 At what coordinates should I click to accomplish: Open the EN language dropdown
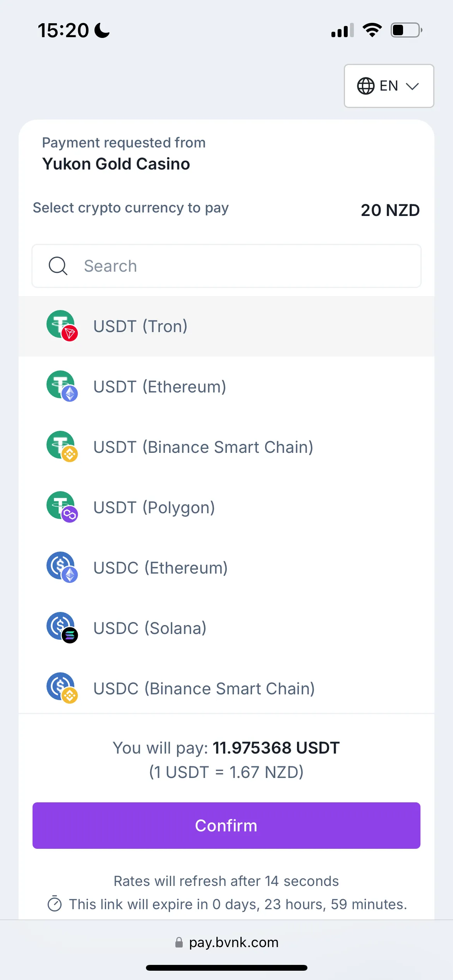click(389, 86)
